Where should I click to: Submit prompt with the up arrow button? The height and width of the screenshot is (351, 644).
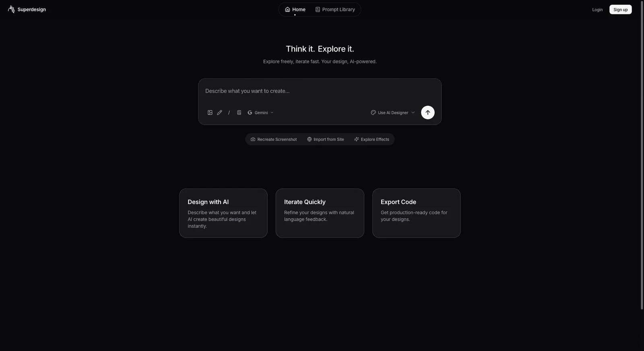[427, 113]
